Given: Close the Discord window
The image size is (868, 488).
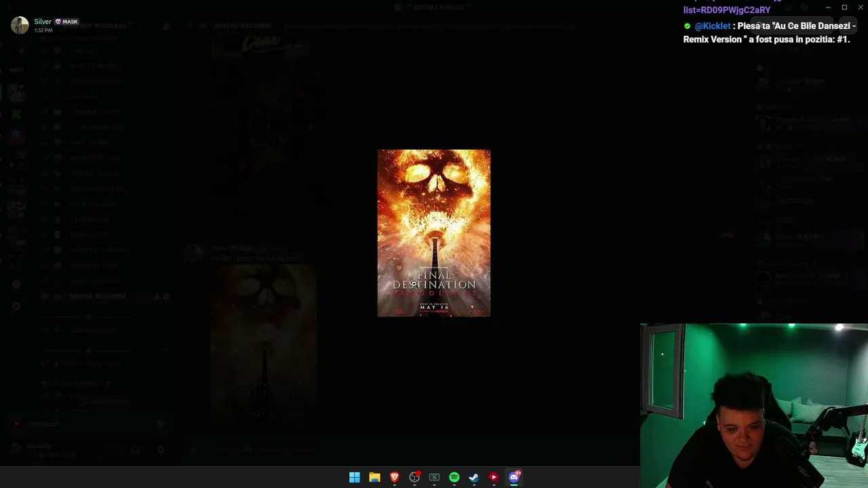Looking at the screenshot, I should (861, 7).
